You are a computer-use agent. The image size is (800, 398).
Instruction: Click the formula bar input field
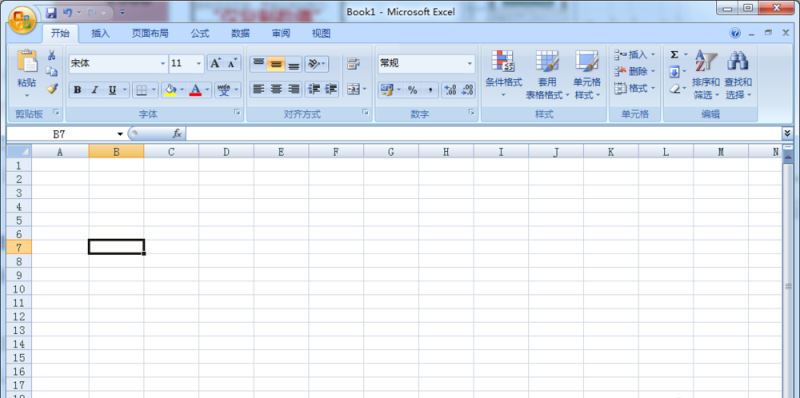point(483,134)
